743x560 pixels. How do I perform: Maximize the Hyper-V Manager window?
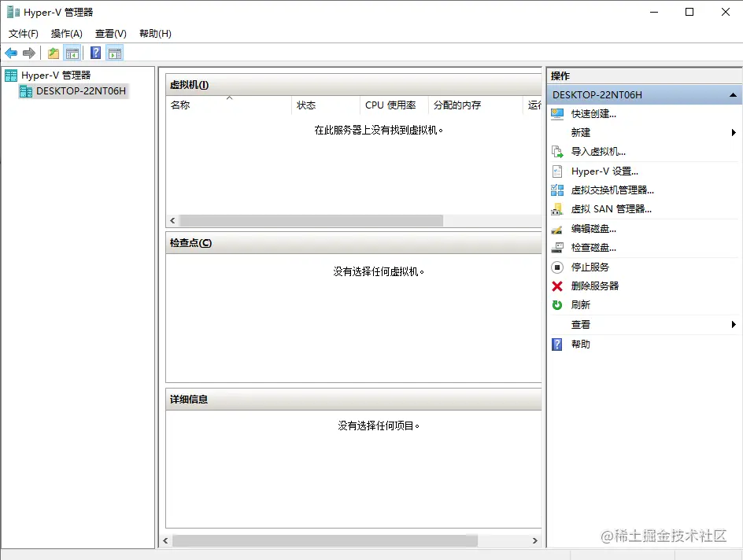tap(689, 12)
